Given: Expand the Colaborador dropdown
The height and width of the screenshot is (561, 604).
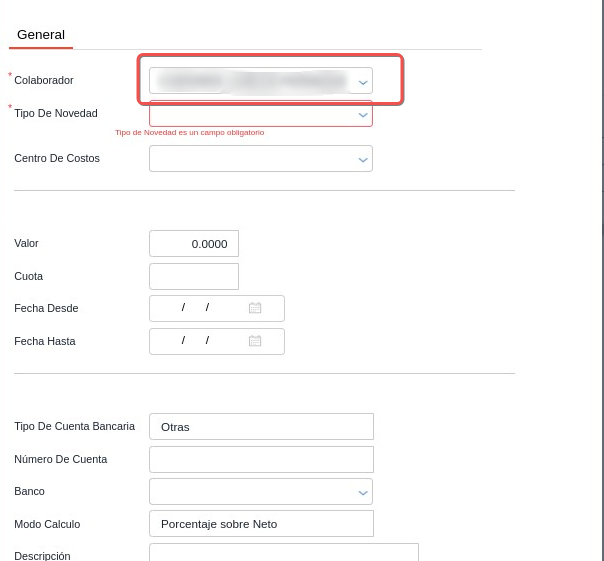Looking at the screenshot, I should (x=363, y=81).
